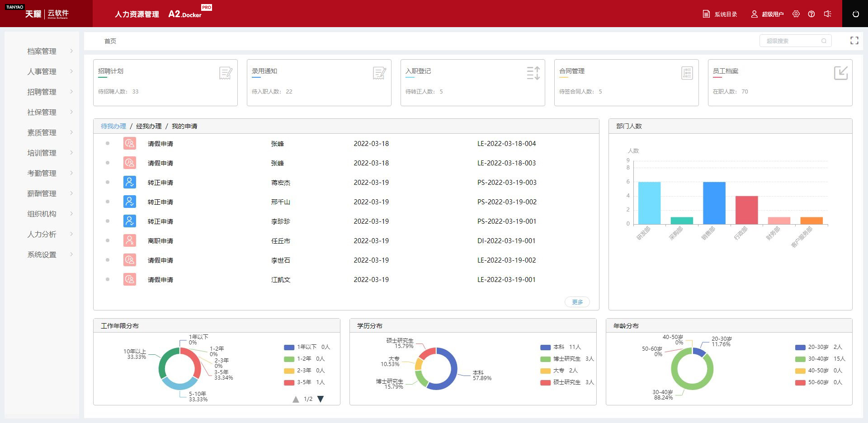
Task: Open the 员工档案 card arrow icon
Action: coord(840,73)
